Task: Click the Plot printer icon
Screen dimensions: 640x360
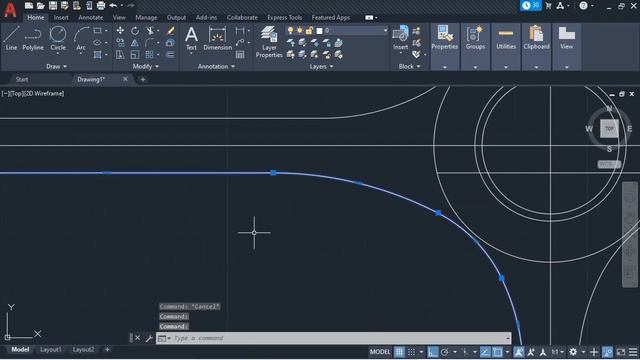Action: tap(101, 6)
